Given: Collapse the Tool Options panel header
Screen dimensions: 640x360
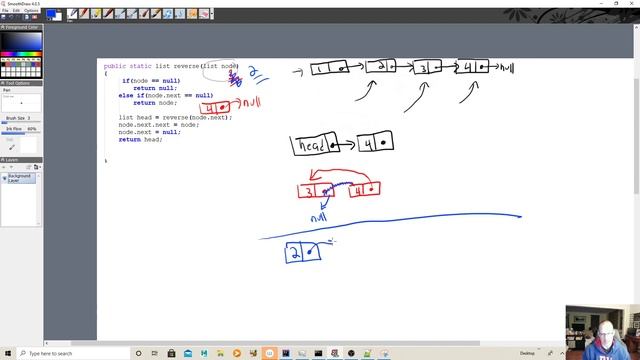Looking at the screenshot, I should pos(21,83).
